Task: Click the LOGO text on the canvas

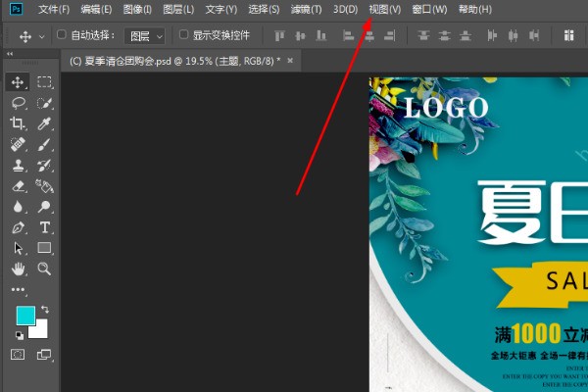Action: (446, 108)
